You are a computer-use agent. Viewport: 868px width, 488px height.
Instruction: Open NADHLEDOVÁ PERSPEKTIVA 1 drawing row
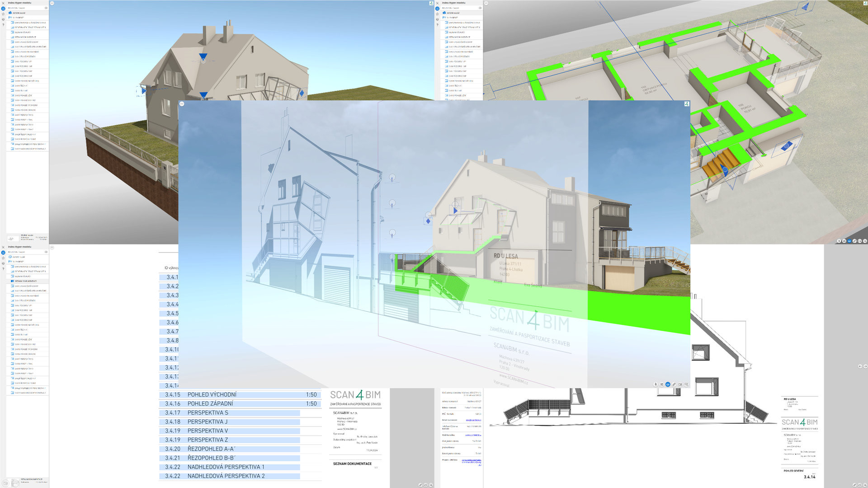pos(226,467)
